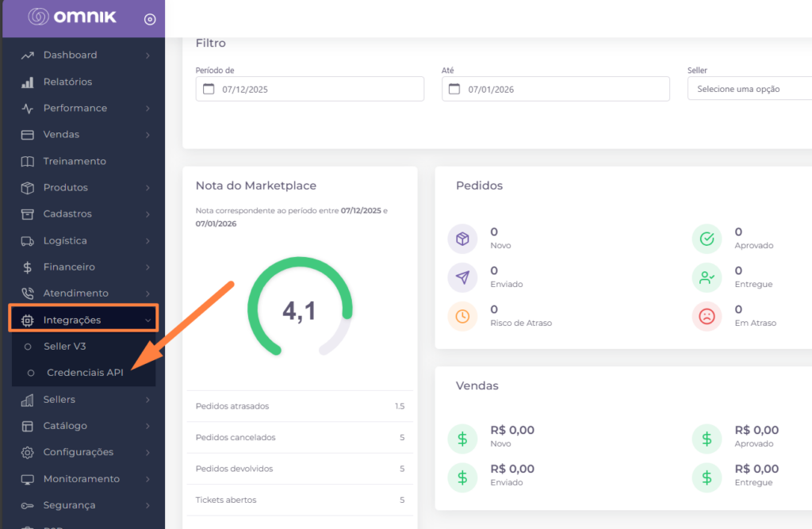
Task: Expand the Vendas submenu chevron
Action: (x=148, y=135)
